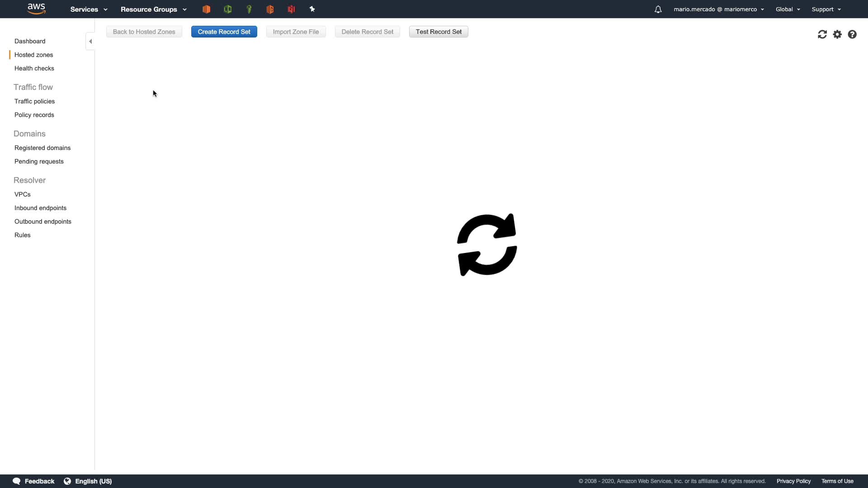868x488 pixels.
Task: Open the Global region dropdown
Action: pos(788,9)
